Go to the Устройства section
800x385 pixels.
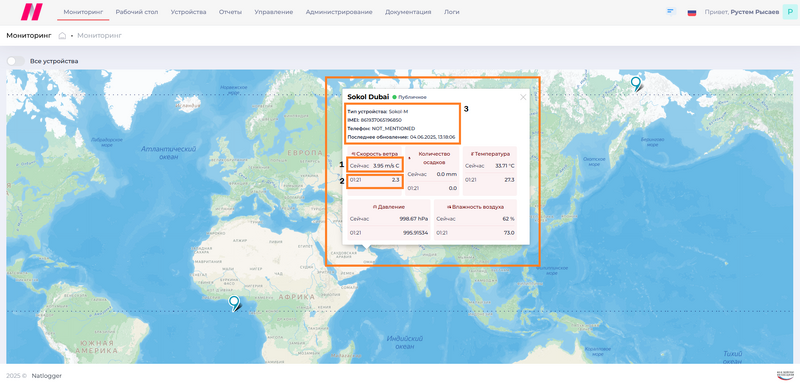point(188,12)
